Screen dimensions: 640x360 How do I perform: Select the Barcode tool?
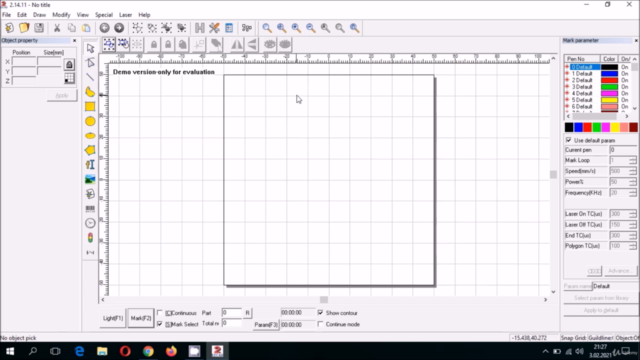(x=90, y=209)
